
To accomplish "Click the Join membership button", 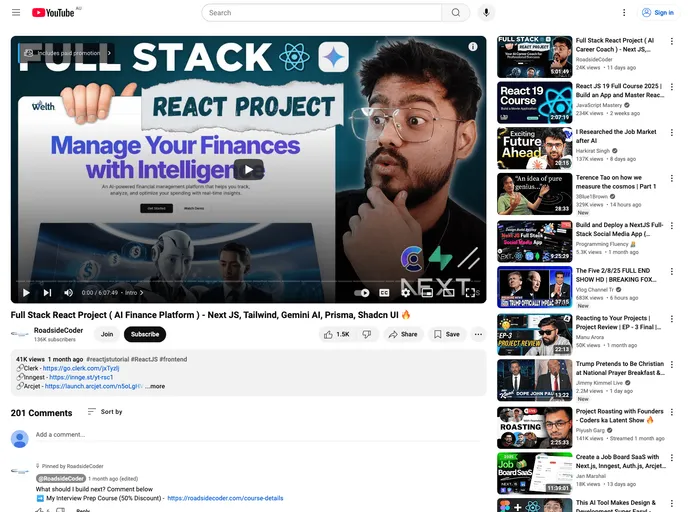I will tap(107, 334).
